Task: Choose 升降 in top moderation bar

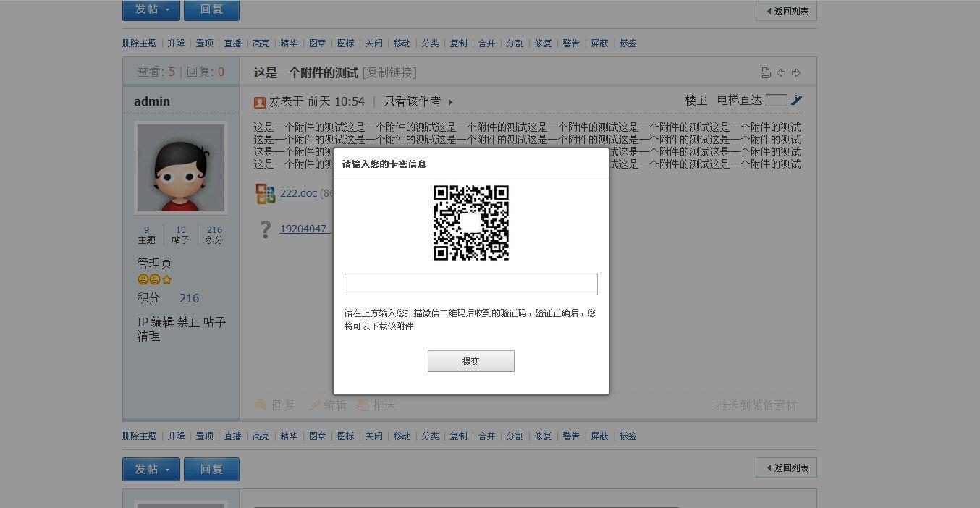Action: [176, 43]
